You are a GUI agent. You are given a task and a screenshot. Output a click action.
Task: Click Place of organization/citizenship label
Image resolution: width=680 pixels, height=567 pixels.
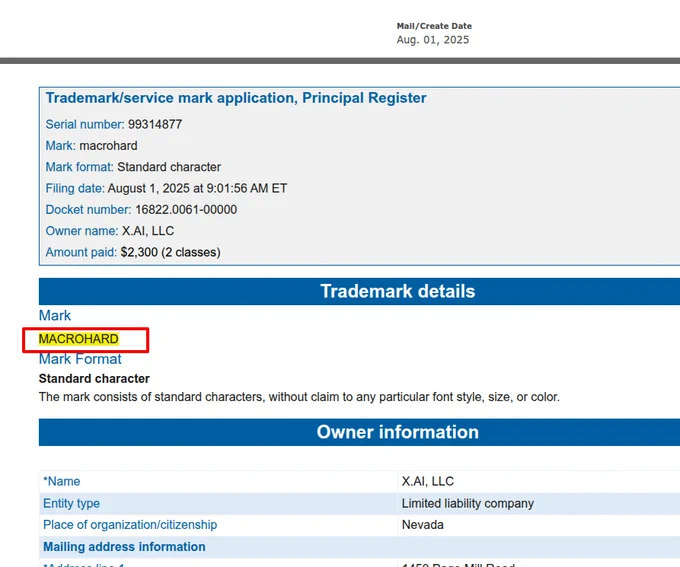[x=130, y=525]
